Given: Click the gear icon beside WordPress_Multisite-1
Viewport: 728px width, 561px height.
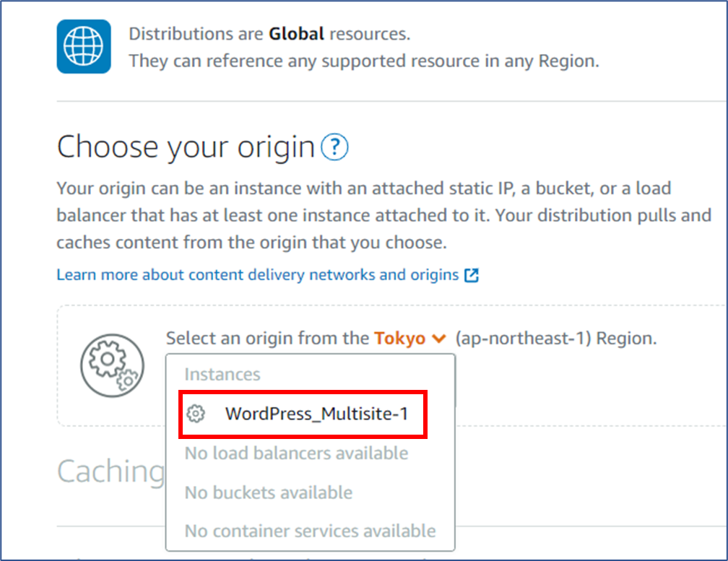Looking at the screenshot, I should coord(196,414).
